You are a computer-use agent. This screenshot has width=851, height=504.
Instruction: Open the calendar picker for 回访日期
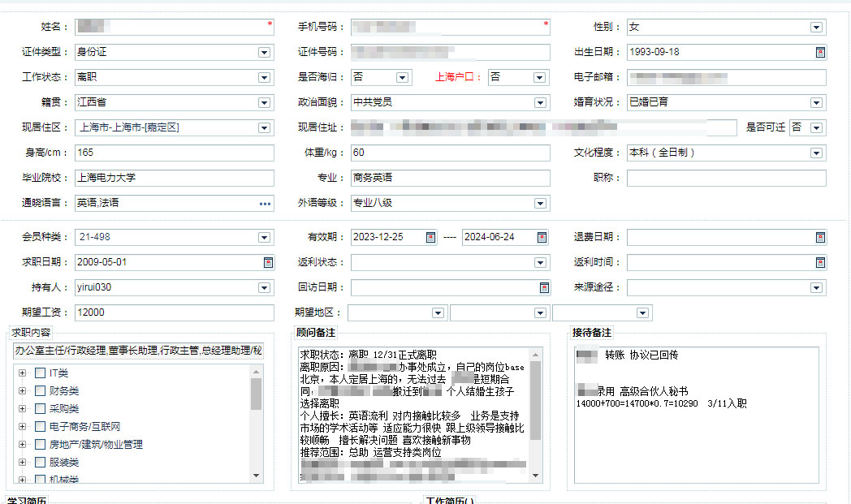point(544,287)
